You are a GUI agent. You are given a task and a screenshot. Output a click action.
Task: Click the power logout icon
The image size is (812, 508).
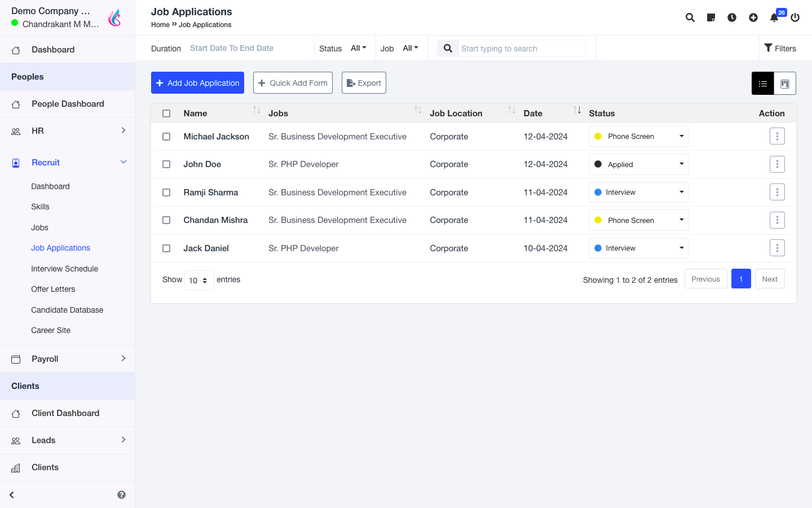pyautogui.click(x=795, y=17)
